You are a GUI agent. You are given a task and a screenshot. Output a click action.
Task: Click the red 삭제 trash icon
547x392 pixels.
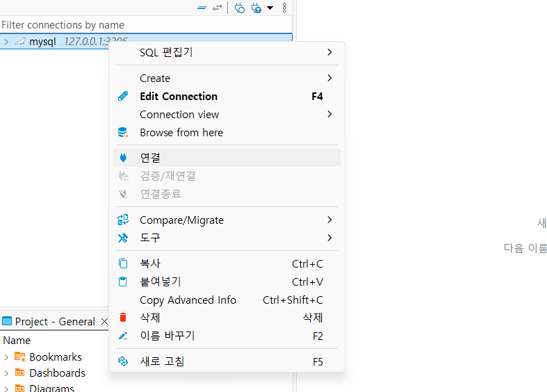(123, 318)
